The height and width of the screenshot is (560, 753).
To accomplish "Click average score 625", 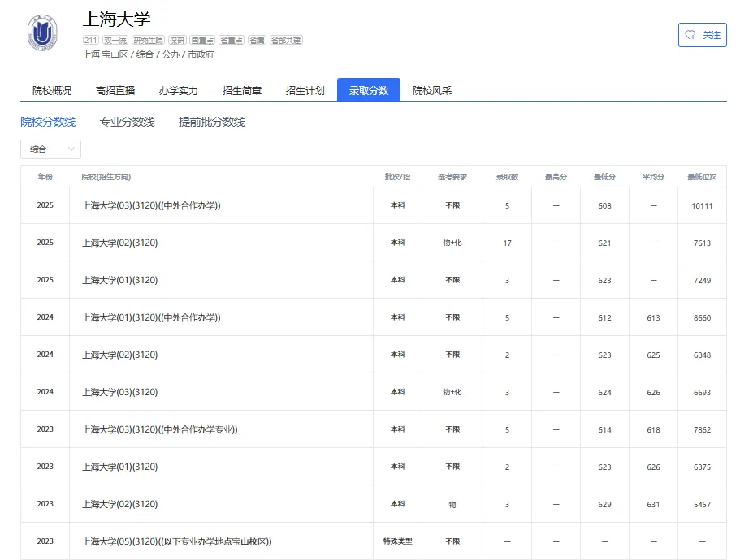I will point(654,355).
